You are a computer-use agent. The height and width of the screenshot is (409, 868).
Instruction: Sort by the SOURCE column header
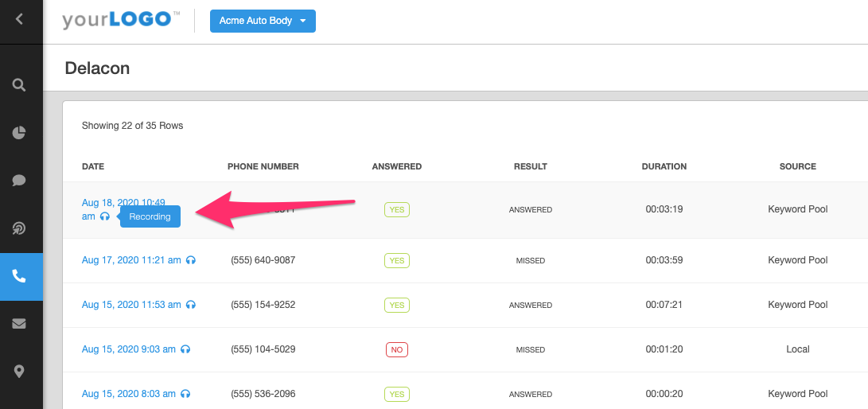[x=798, y=166]
